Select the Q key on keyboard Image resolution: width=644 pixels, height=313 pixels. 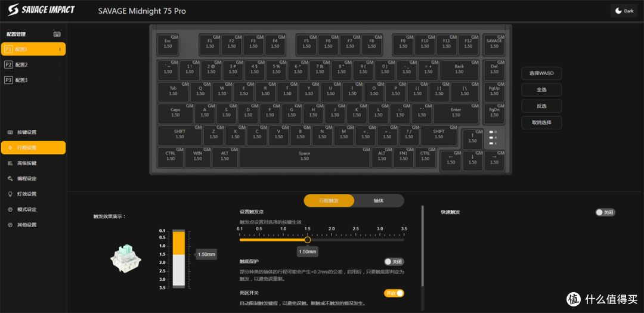pos(200,91)
